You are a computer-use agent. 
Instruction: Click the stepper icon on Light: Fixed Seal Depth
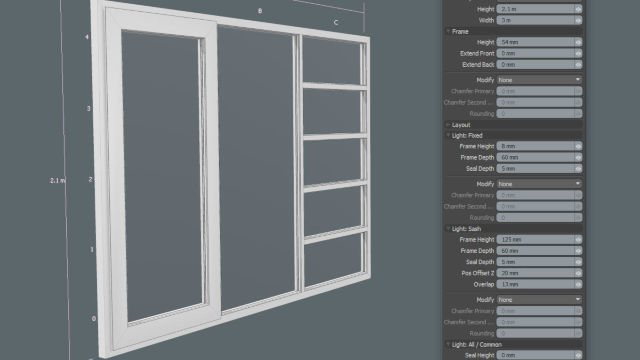coord(578,169)
